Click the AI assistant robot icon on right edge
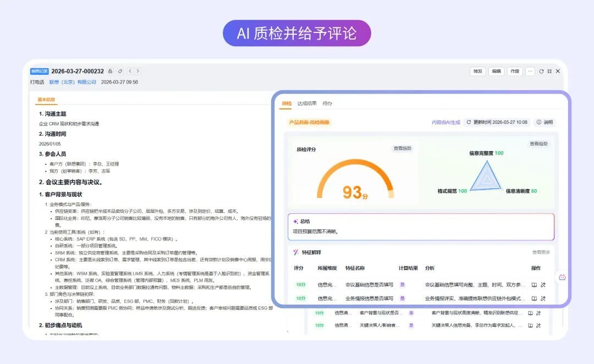Image resolution: width=594 pixels, height=364 pixels. pyautogui.click(x=562, y=277)
